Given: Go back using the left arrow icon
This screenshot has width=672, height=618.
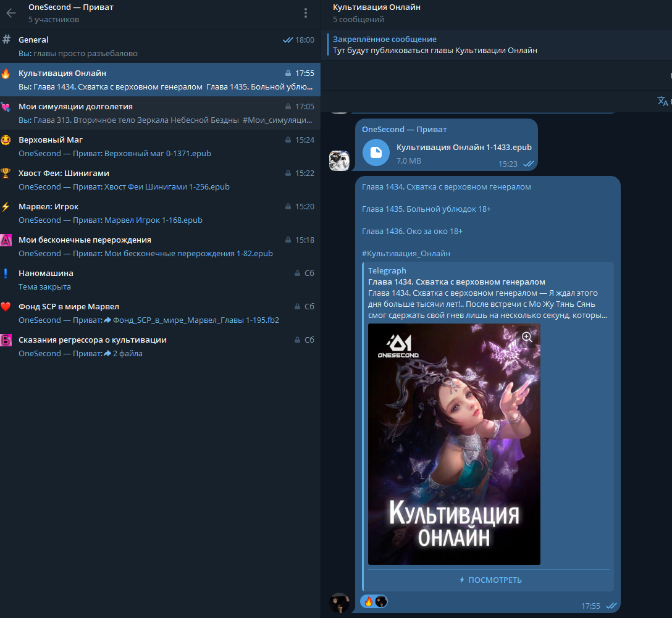Looking at the screenshot, I should click(11, 14).
